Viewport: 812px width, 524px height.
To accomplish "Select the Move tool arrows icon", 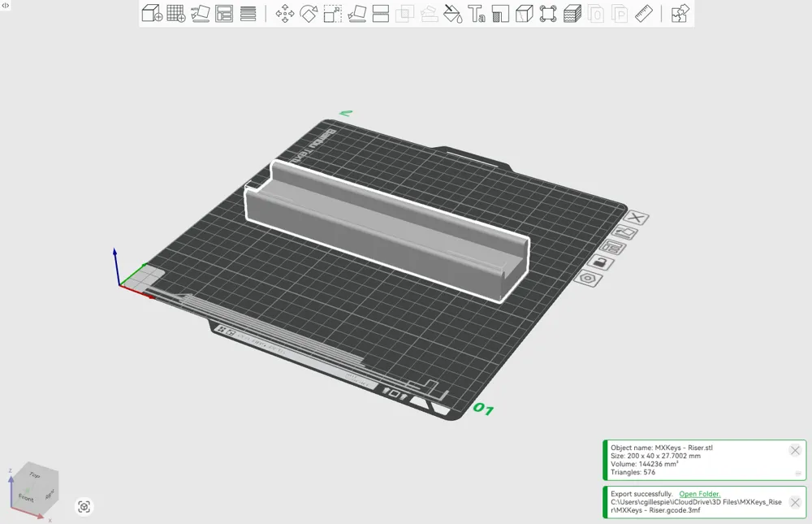I will pos(285,14).
